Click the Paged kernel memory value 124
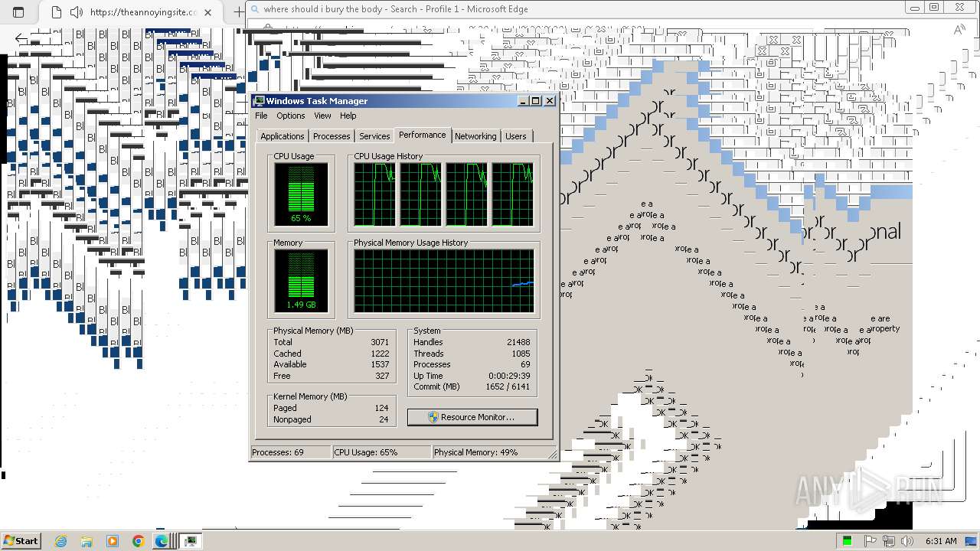Viewport: 980px width, 551px height. pos(381,408)
